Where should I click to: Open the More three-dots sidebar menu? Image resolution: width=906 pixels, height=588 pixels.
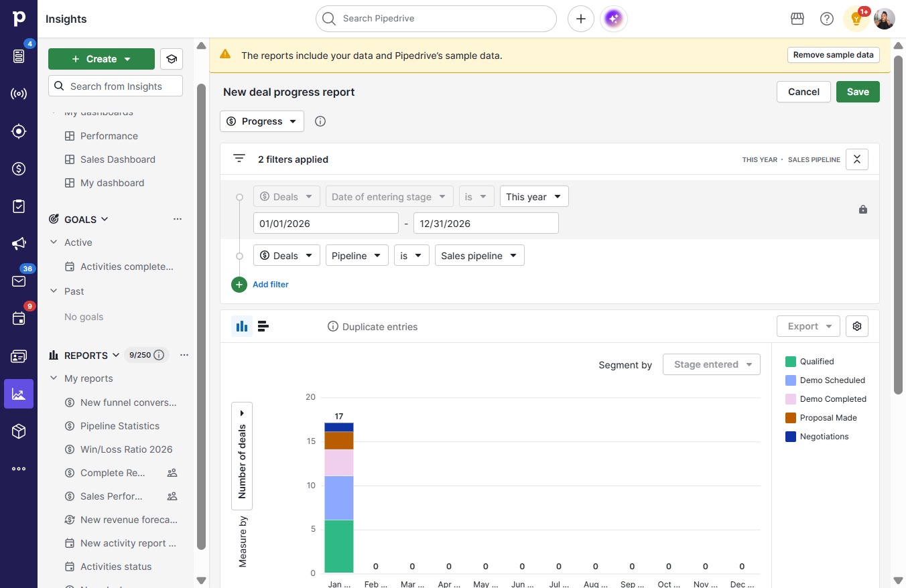click(x=19, y=469)
